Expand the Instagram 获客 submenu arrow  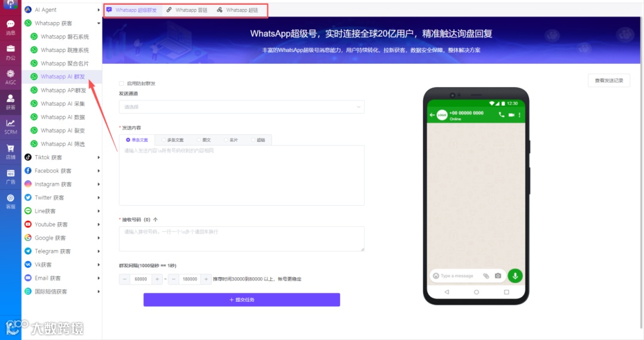98,184
